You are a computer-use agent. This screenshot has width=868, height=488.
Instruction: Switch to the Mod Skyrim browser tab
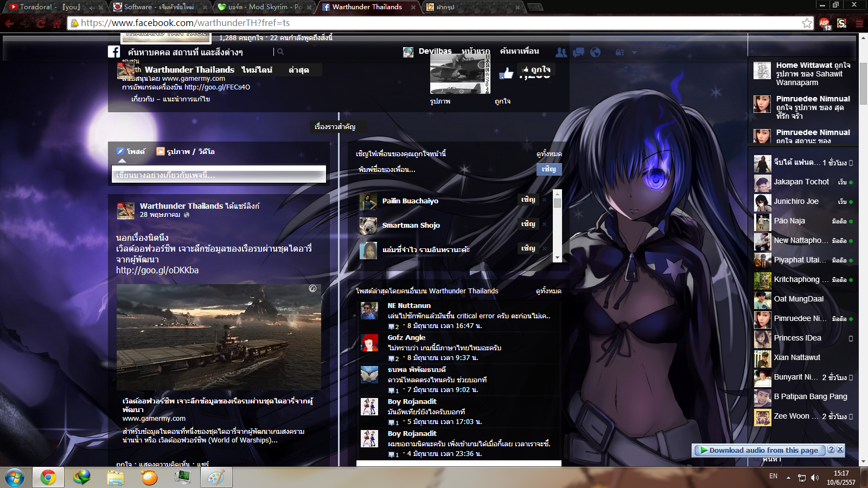264,7
